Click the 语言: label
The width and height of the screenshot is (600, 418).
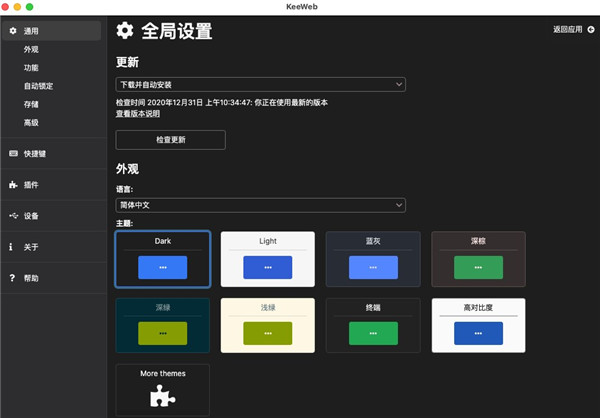124,189
